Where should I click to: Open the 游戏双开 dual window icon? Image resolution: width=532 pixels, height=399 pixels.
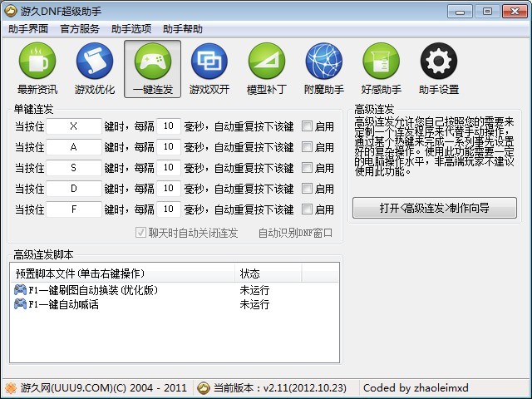(209, 61)
